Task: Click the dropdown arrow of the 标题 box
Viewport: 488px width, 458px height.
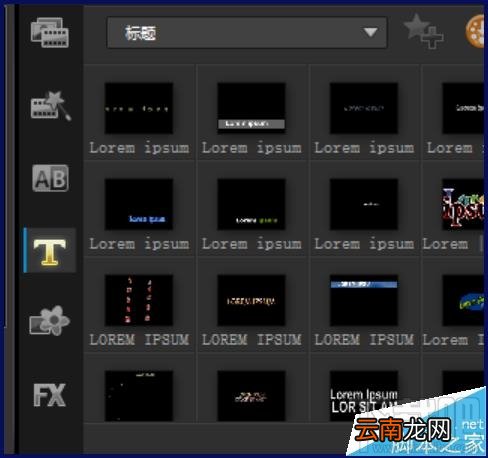Action: tap(370, 33)
